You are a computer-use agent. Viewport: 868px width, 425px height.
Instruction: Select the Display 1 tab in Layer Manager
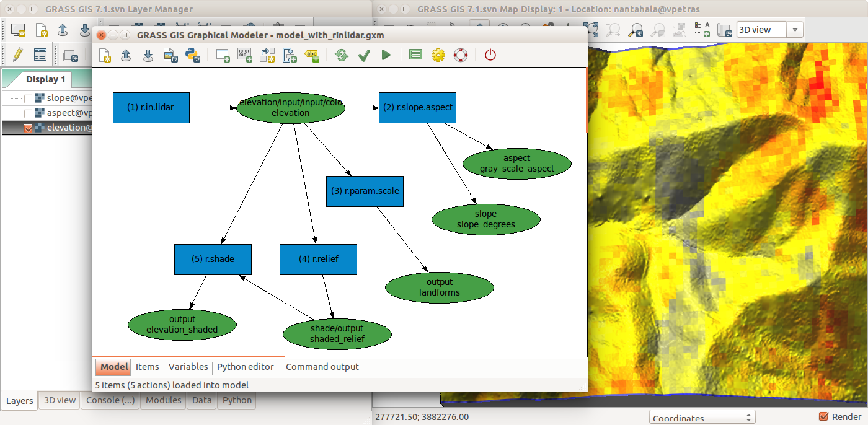[46, 79]
